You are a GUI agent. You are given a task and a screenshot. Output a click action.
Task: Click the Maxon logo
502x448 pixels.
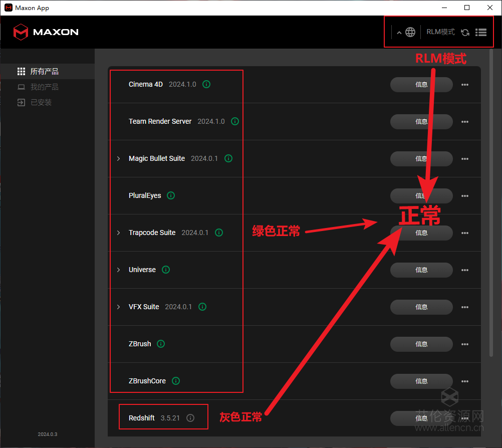[x=46, y=32]
